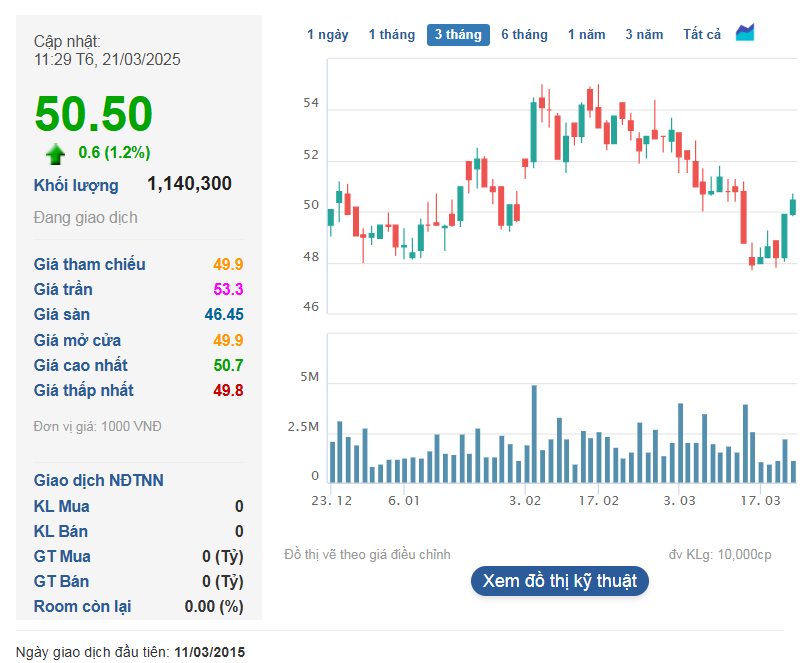Click the Giao dịch NĐTNN heading
The image size is (810, 663).
tap(98, 481)
